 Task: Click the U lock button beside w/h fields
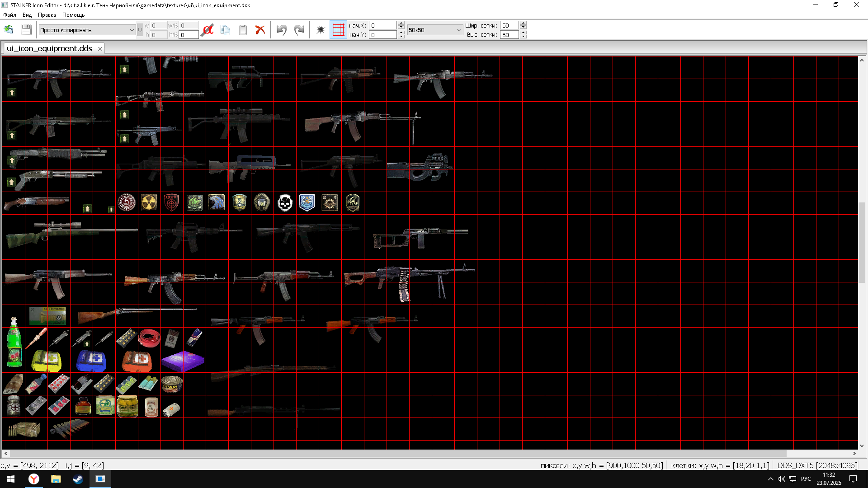pos(140,30)
